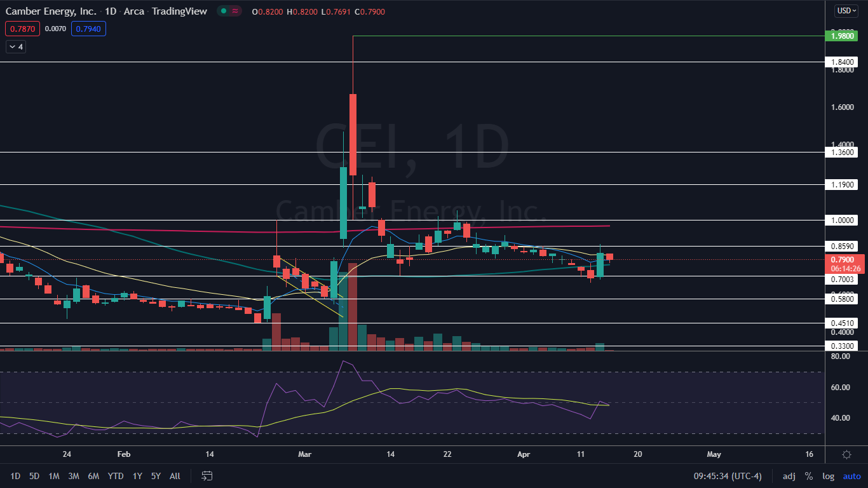Toggle log scale mode
This screenshot has height=488, width=868.
[x=828, y=476]
